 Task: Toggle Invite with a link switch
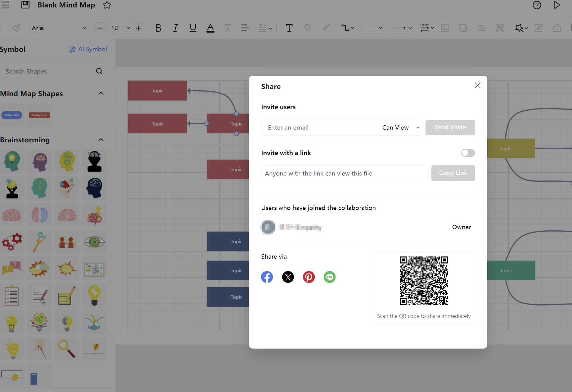pos(468,153)
